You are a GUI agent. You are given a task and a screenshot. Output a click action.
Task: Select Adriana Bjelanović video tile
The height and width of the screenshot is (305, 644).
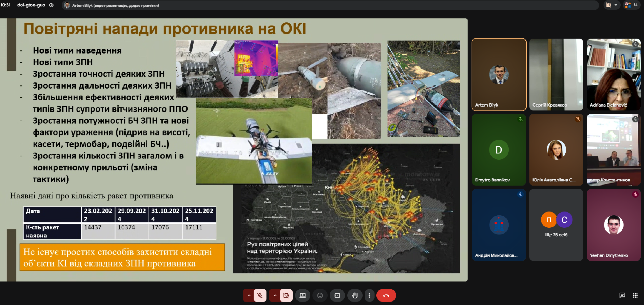(x=613, y=74)
